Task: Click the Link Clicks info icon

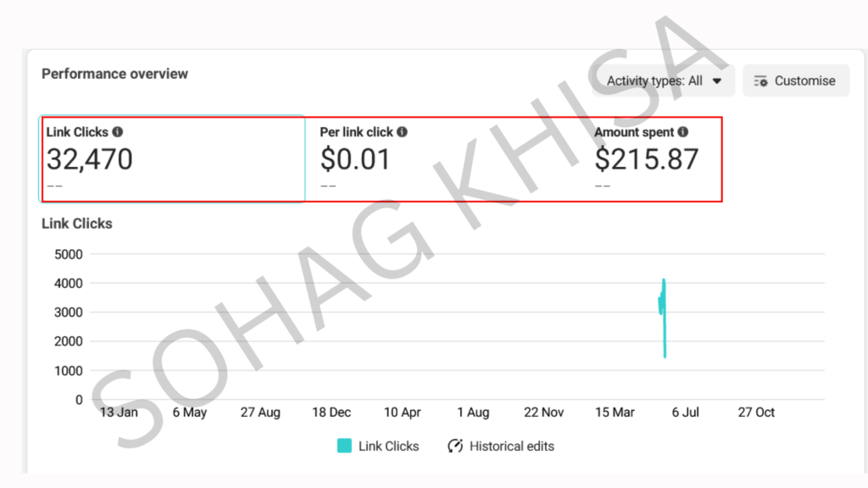Action: point(117,131)
